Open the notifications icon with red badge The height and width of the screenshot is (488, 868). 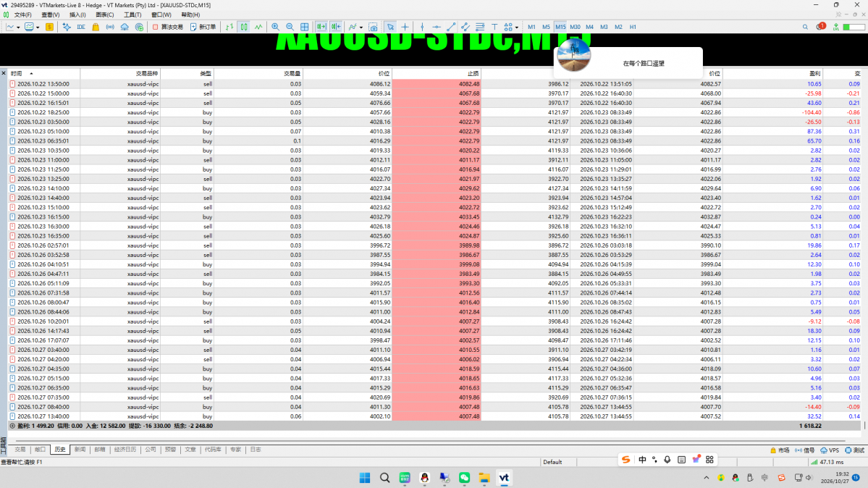coord(820,27)
